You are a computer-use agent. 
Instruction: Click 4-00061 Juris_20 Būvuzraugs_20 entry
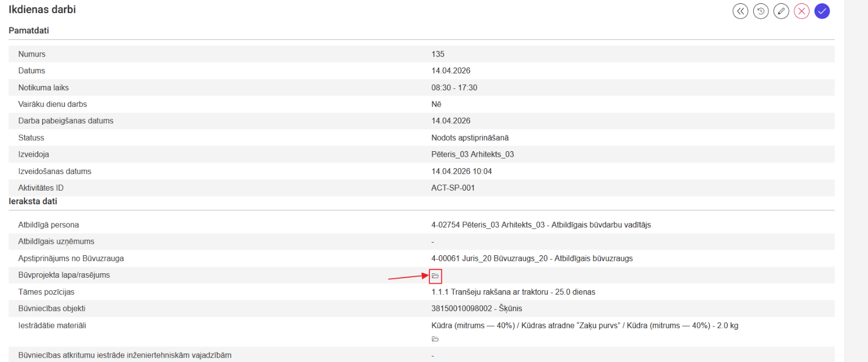point(532,258)
